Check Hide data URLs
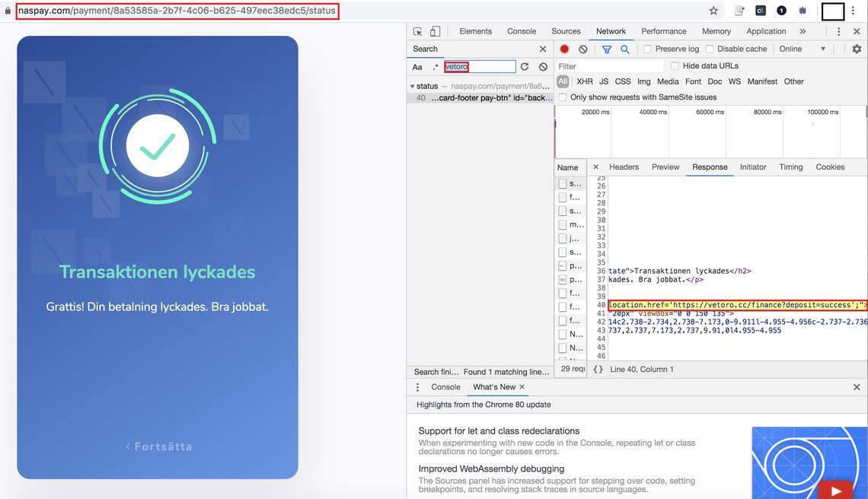The image size is (868, 499). tap(673, 65)
